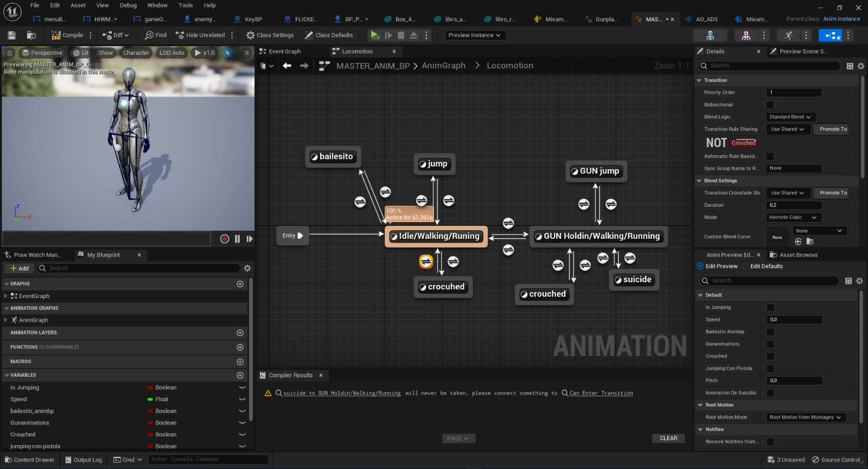868x469 pixels.
Task: Open the Standard Blend dropdown
Action: pos(790,117)
